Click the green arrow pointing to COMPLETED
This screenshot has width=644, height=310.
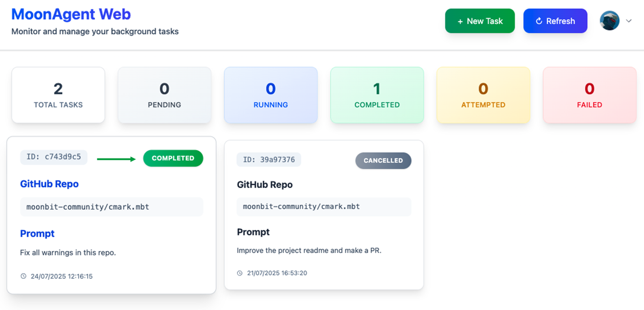pos(116,159)
